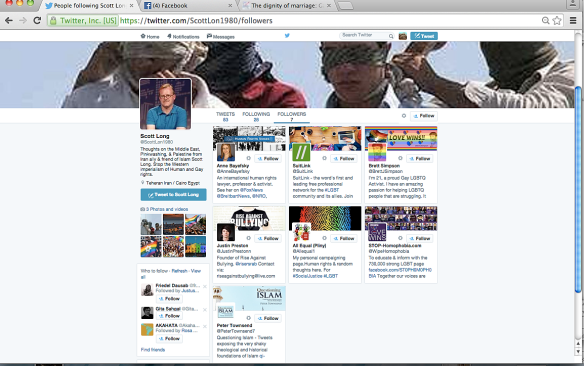Follow Peter Townsend
The image size is (584, 366).
click(268, 318)
